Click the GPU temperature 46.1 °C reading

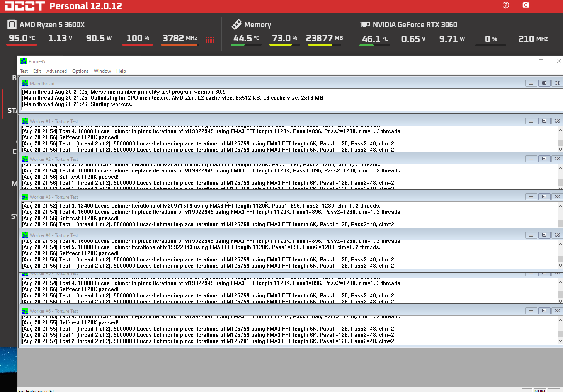click(375, 39)
